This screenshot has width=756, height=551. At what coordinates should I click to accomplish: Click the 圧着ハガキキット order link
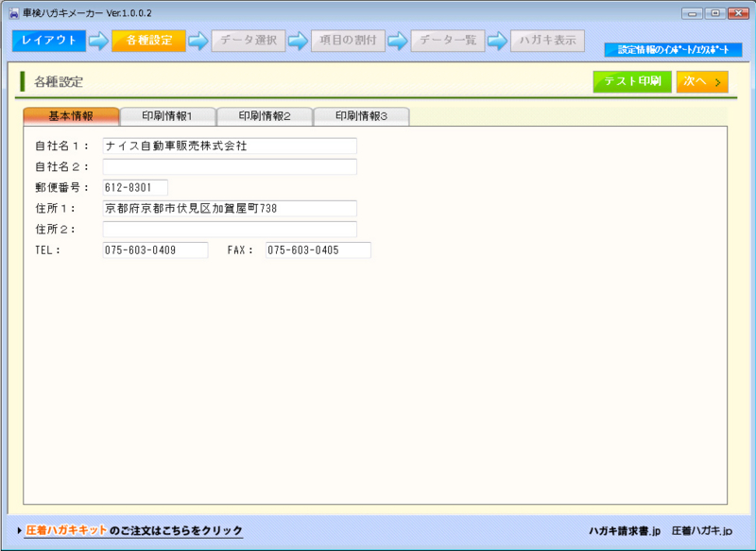pyautogui.click(x=133, y=531)
